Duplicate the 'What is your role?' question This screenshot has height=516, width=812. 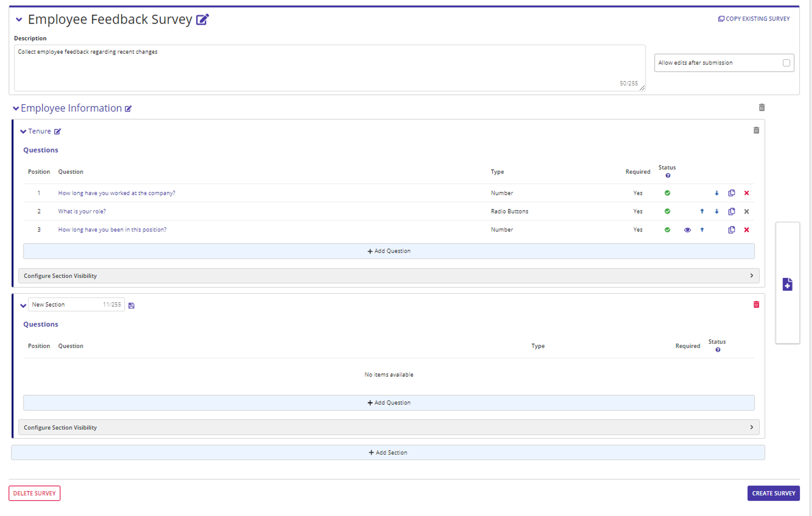click(x=732, y=211)
